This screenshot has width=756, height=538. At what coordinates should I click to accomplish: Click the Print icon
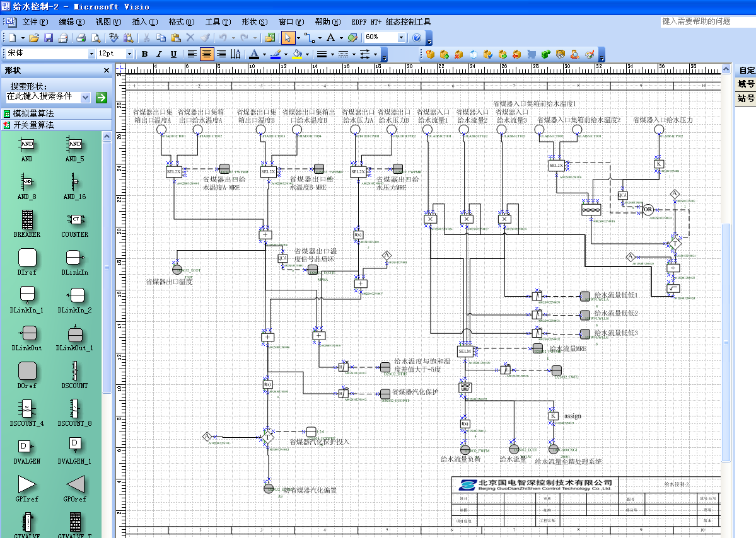click(x=81, y=38)
